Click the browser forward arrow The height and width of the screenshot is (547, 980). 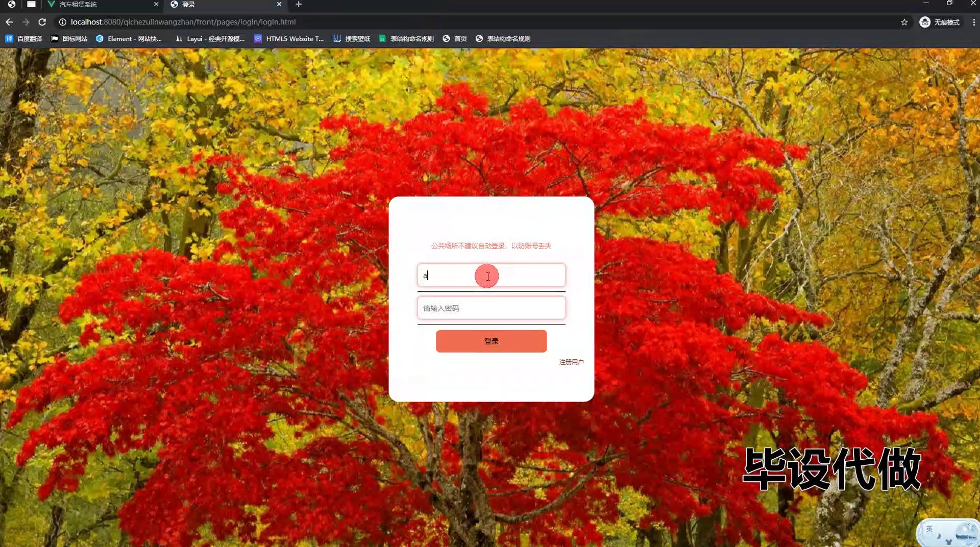pyautogui.click(x=26, y=22)
